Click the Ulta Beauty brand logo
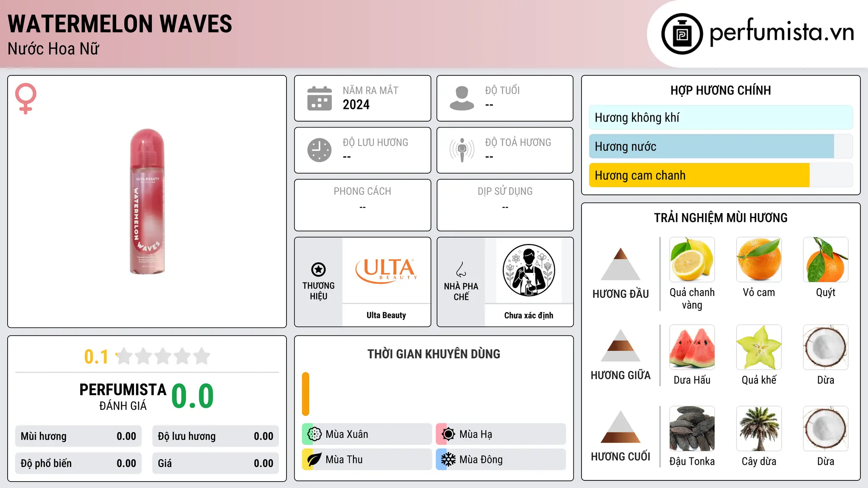The width and height of the screenshot is (868, 488). click(386, 270)
